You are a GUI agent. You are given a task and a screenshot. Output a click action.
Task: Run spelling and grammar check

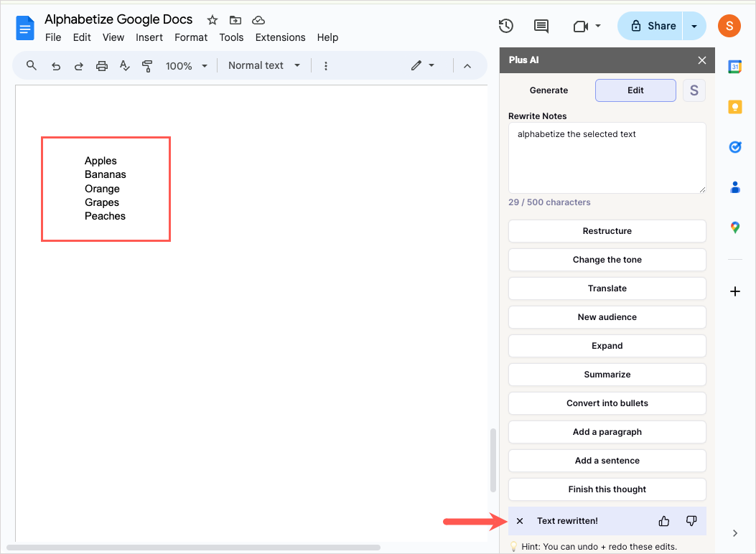(125, 66)
